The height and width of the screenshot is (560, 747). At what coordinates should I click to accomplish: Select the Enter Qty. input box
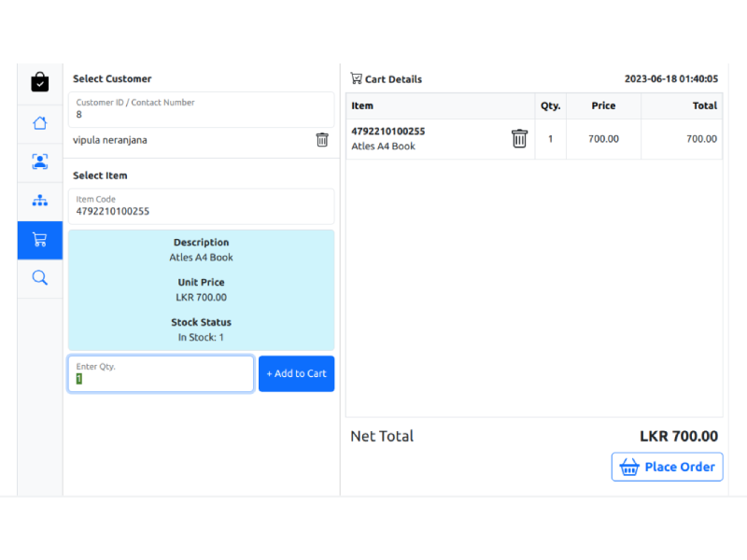pyautogui.click(x=161, y=374)
